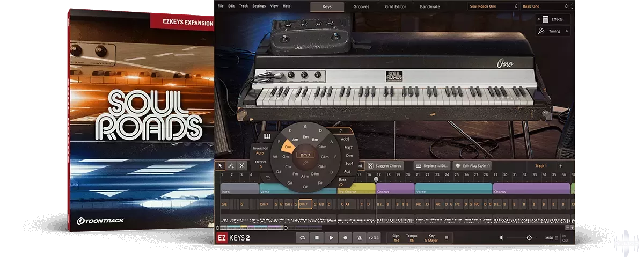Open the Track menu
This screenshot has width=644, height=262.
244,6
